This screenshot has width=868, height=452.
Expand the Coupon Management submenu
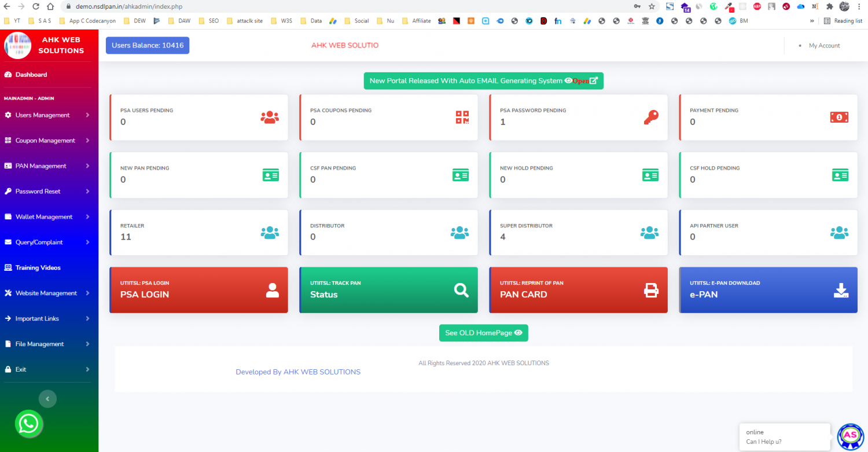(47, 141)
